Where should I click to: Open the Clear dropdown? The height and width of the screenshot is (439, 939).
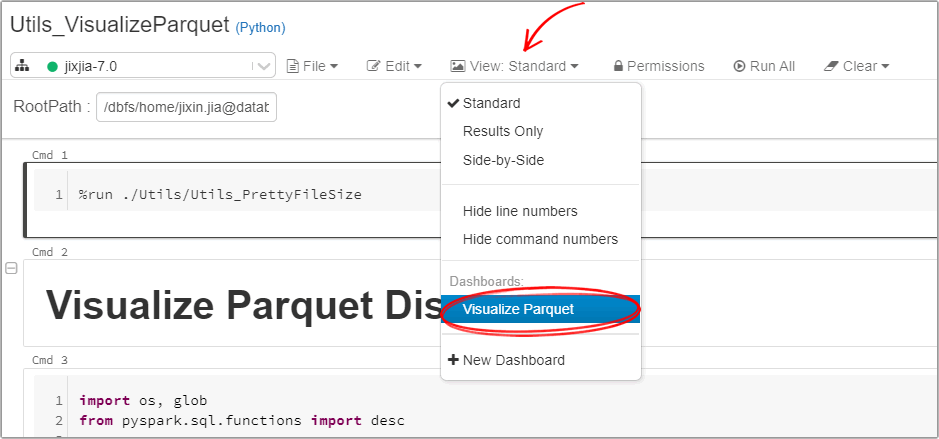[x=856, y=66]
